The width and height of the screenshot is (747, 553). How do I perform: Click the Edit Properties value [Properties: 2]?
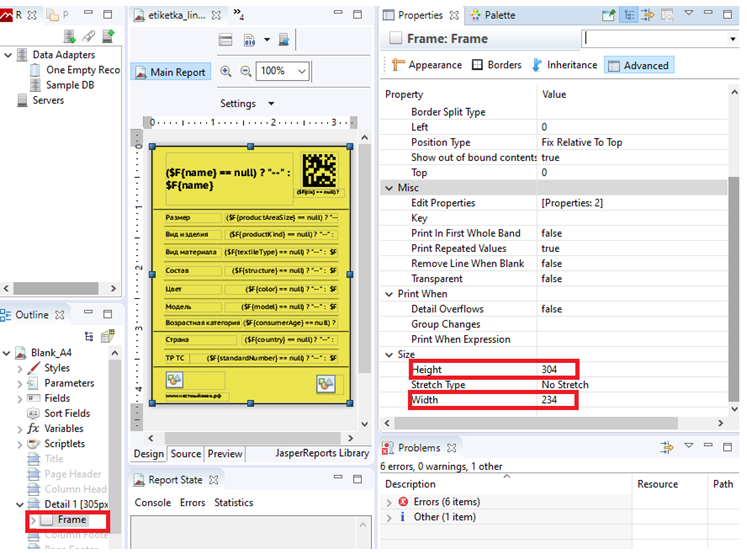pyautogui.click(x=572, y=203)
